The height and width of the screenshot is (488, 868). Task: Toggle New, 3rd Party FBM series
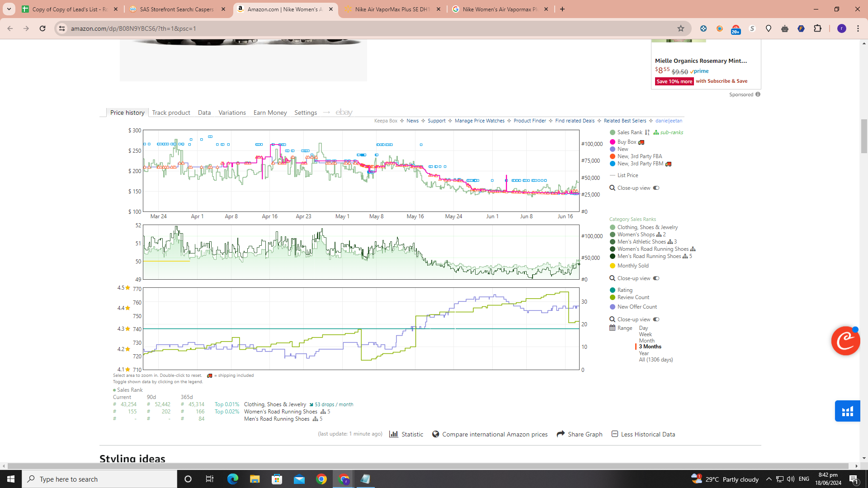tap(640, 164)
